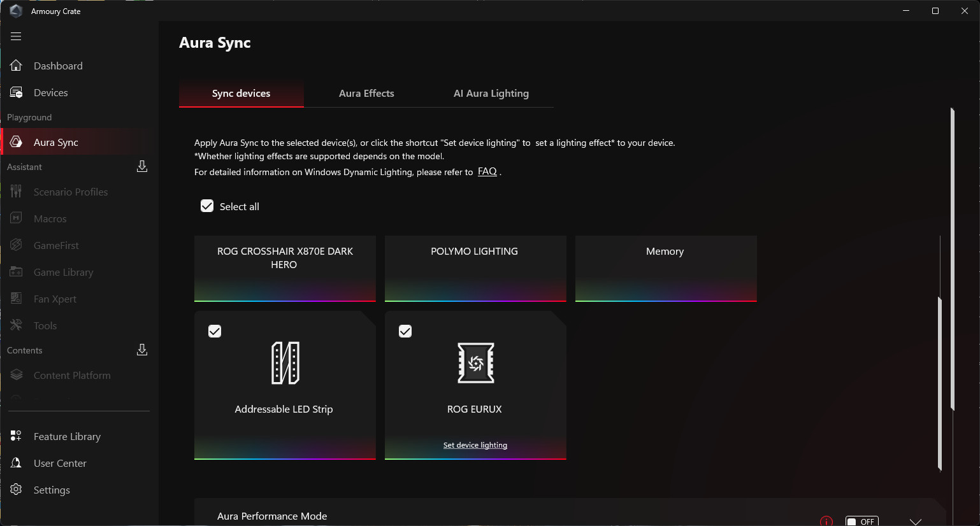
Task: Select the Aura Sync sidebar icon
Action: 16,142
